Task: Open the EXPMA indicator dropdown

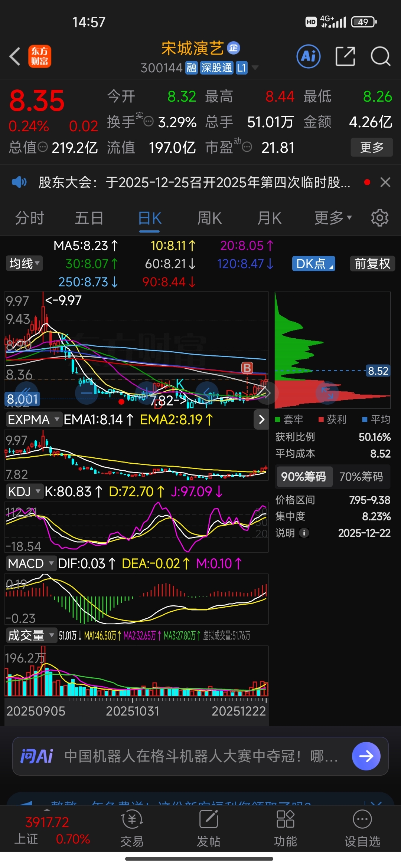Action: tap(33, 420)
